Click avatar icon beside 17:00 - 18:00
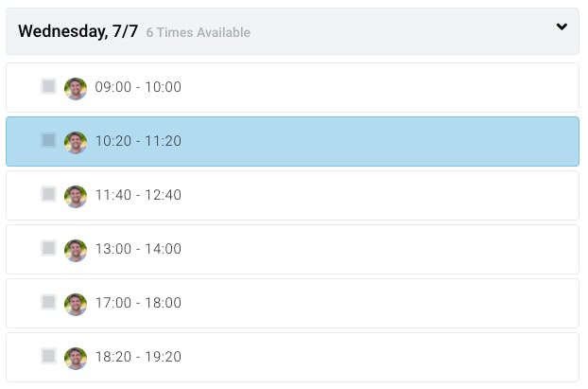The width and height of the screenshot is (588, 389). pos(76,305)
